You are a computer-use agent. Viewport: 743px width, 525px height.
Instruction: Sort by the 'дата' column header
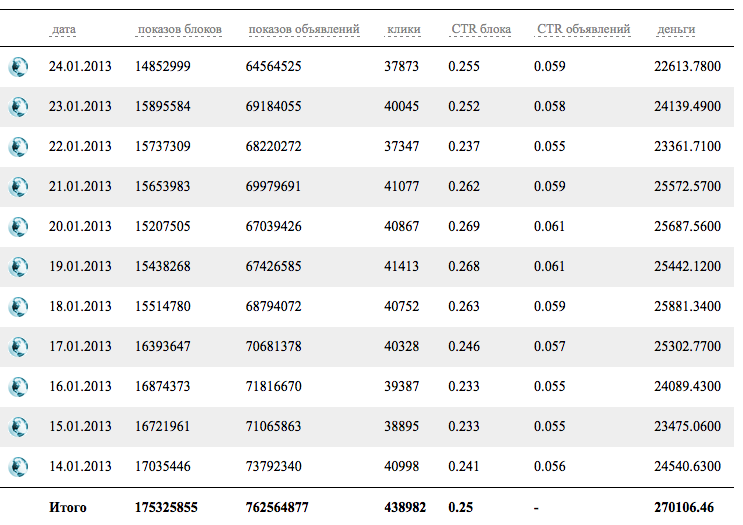pos(63,30)
